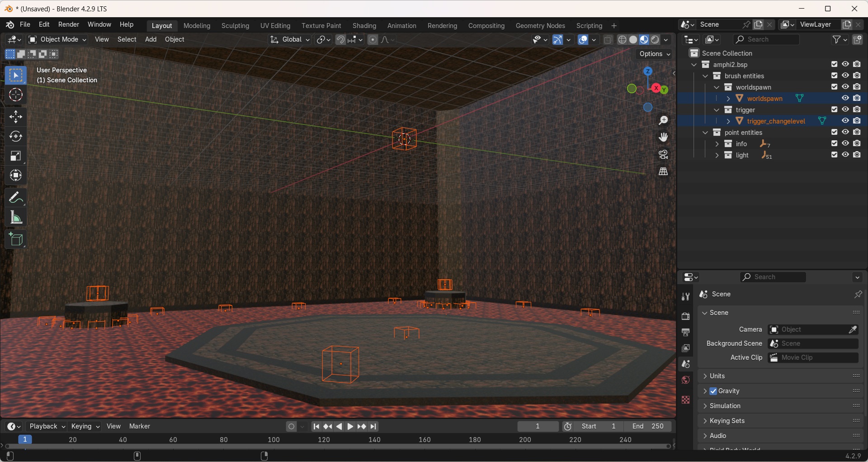
Task: Choose the Add Cube tool
Action: click(16, 239)
